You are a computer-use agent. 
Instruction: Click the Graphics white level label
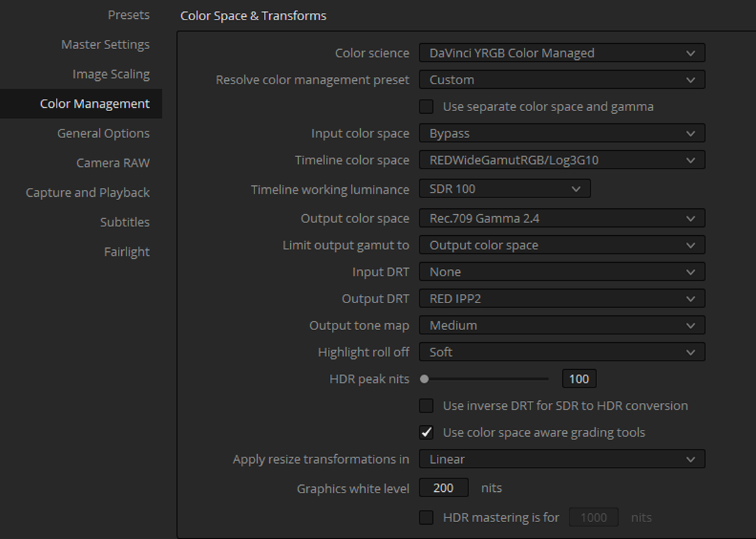(x=353, y=489)
